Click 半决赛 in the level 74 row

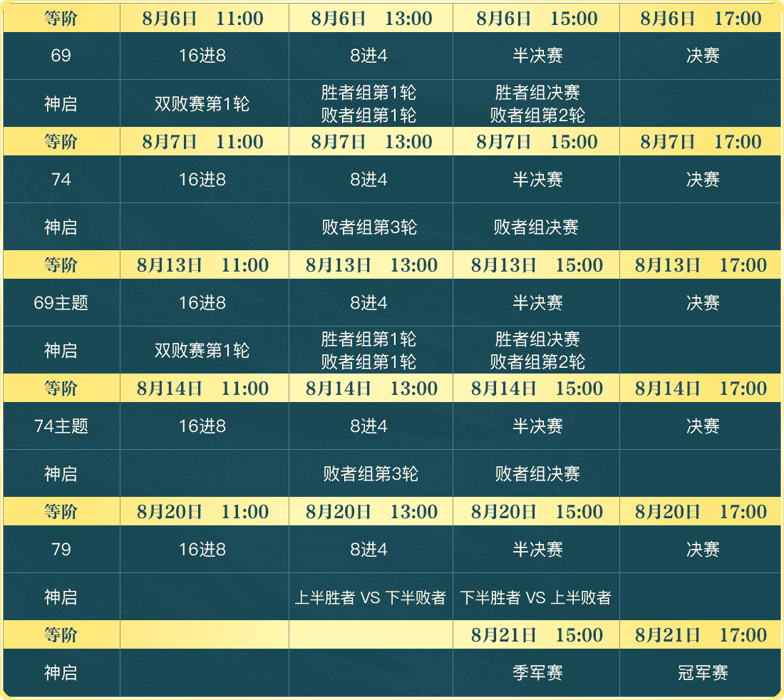click(537, 180)
